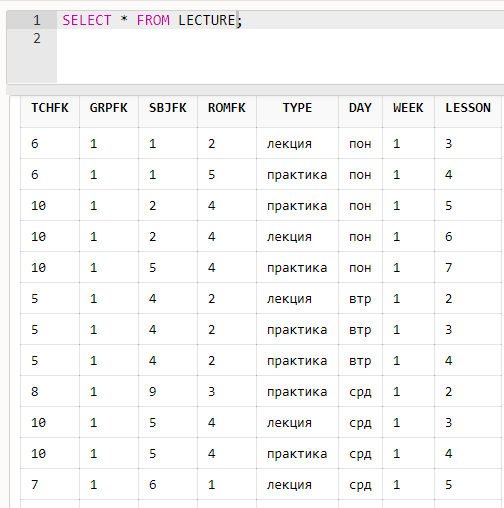
Task: Click line number 1 in editor gutter
Action: pos(37,20)
